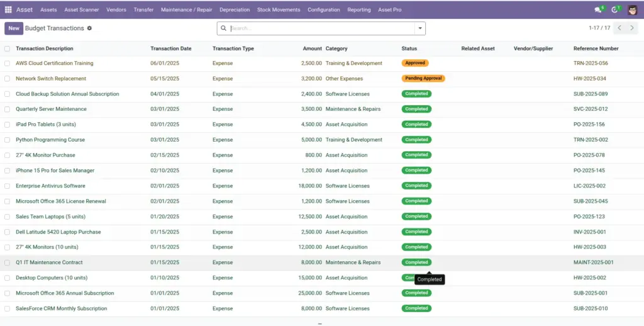Click the Pending Approval status badge
The width and height of the screenshot is (644, 326).
(423, 78)
